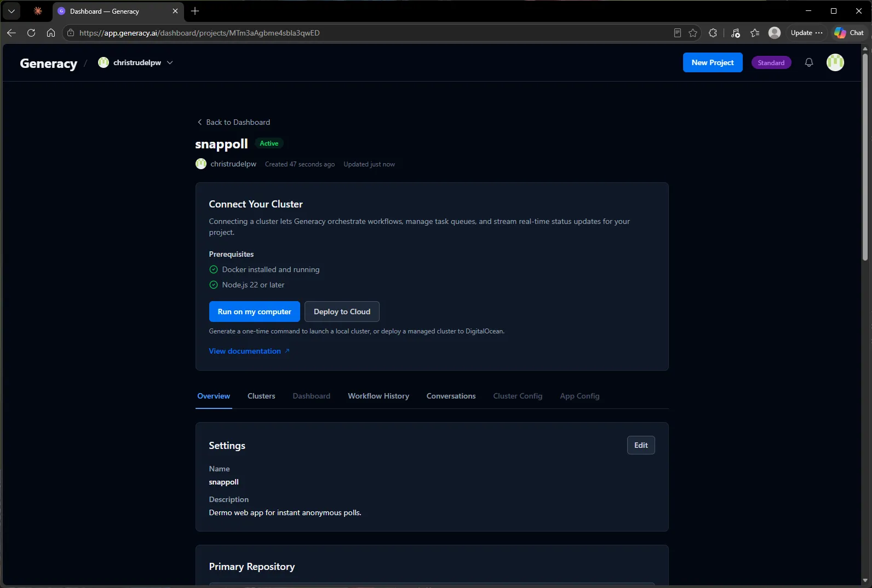Click christrudelpw owner avatar under project title
The height and width of the screenshot is (588, 872).
(201, 164)
